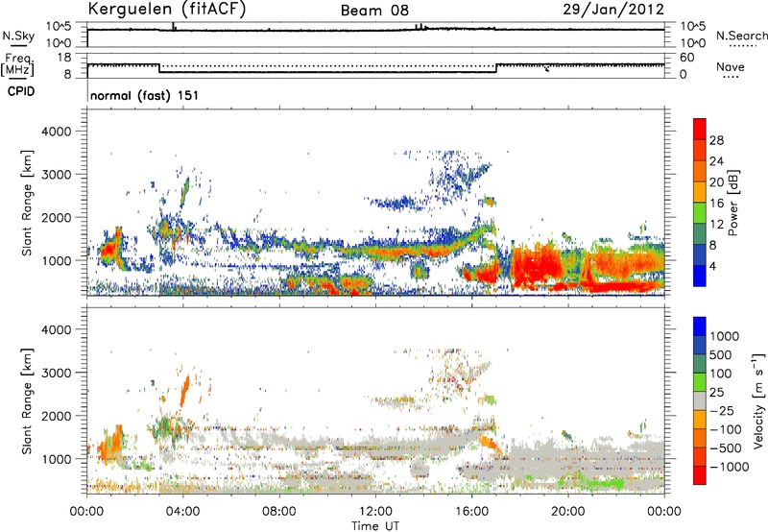Image resolution: width=768 pixels, height=532 pixels.
Task: Click the 'Freq. [MHz]' axis label
Action: pos(17,64)
